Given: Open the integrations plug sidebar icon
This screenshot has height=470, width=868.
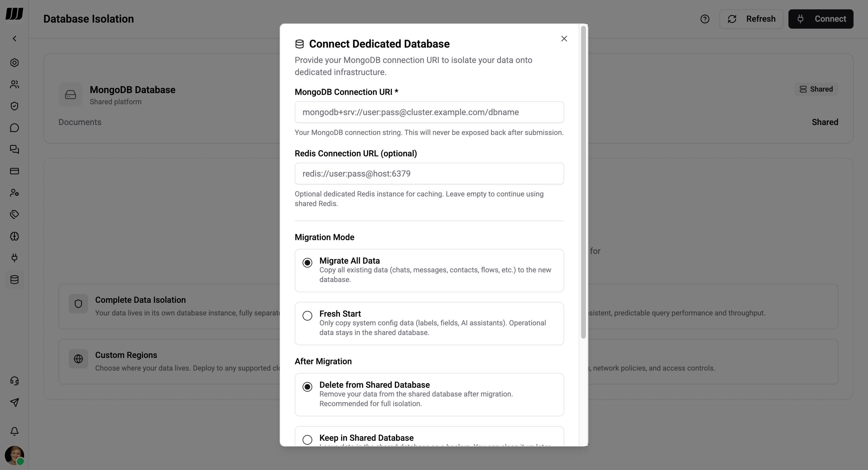Looking at the screenshot, I should [x=14, y=258].
